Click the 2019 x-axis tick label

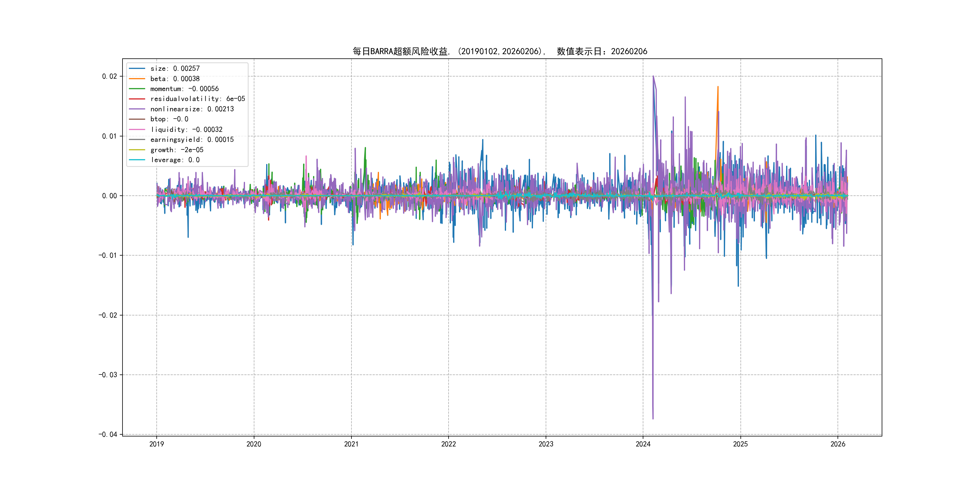coord(156,444)
